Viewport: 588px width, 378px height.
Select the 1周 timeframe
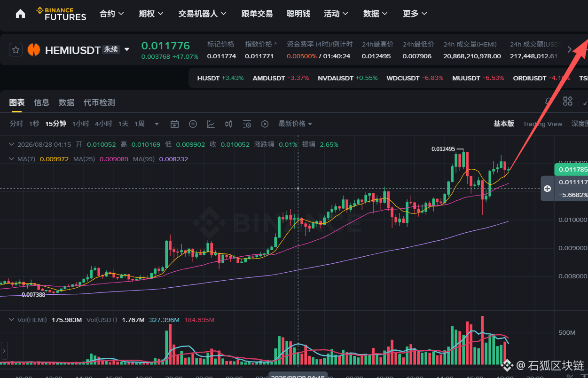coord(140,124)
